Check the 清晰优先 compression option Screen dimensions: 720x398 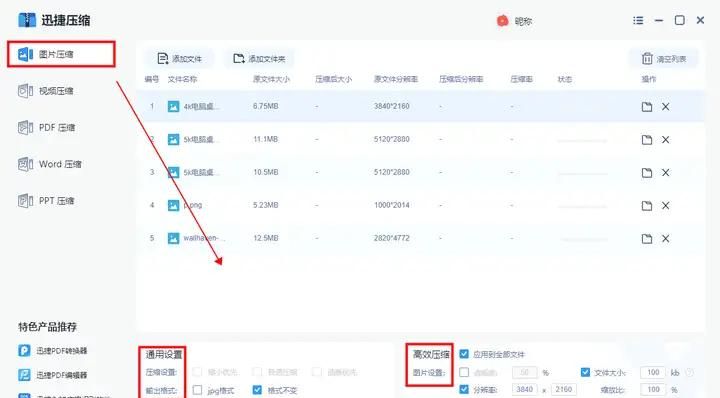(317, 372)
